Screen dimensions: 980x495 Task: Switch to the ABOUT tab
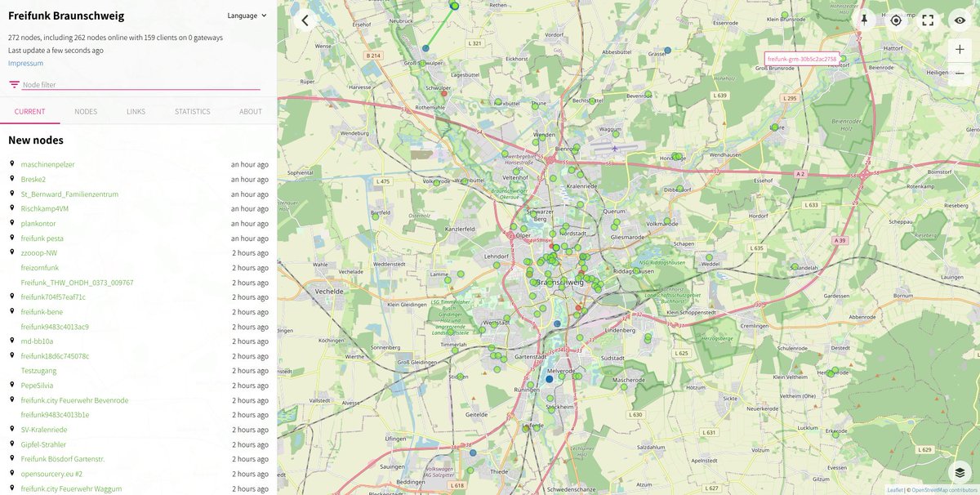click(x=251, y=112)
